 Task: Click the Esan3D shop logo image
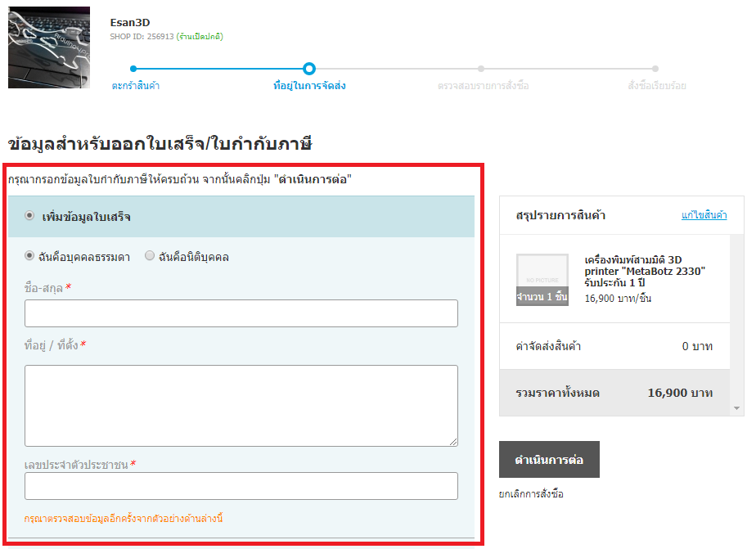49,47
